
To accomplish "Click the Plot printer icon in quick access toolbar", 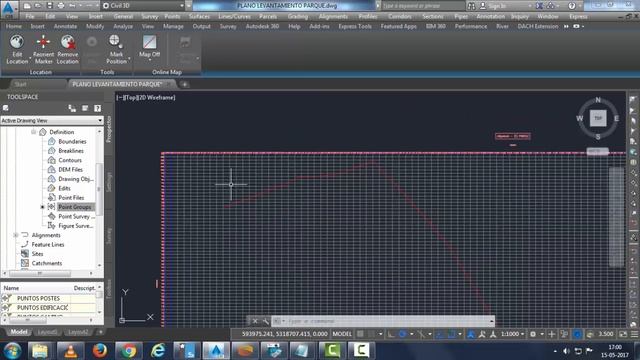I will pos(61,6).
